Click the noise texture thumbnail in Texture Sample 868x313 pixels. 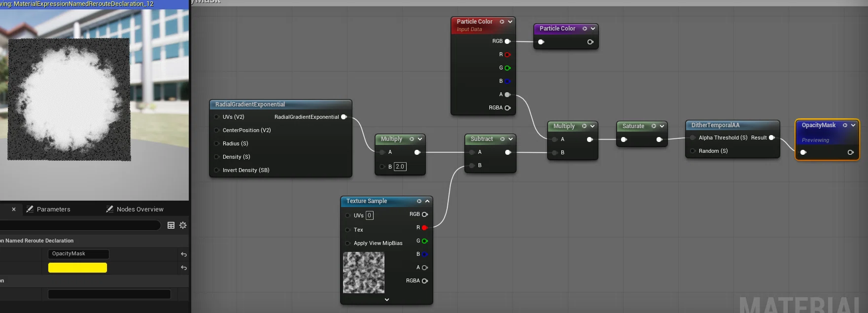(364, 273)
